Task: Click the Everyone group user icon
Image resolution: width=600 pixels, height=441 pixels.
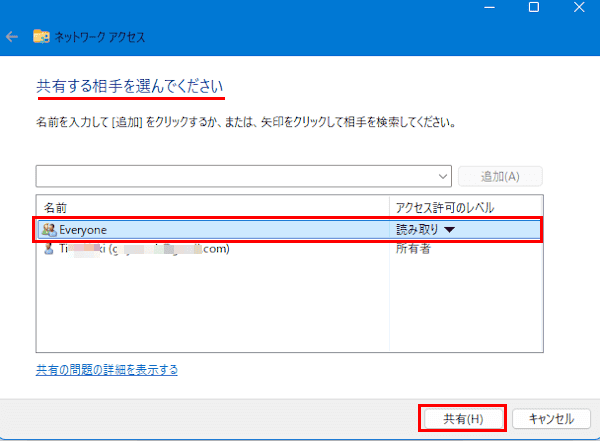Action: point(49,230)
